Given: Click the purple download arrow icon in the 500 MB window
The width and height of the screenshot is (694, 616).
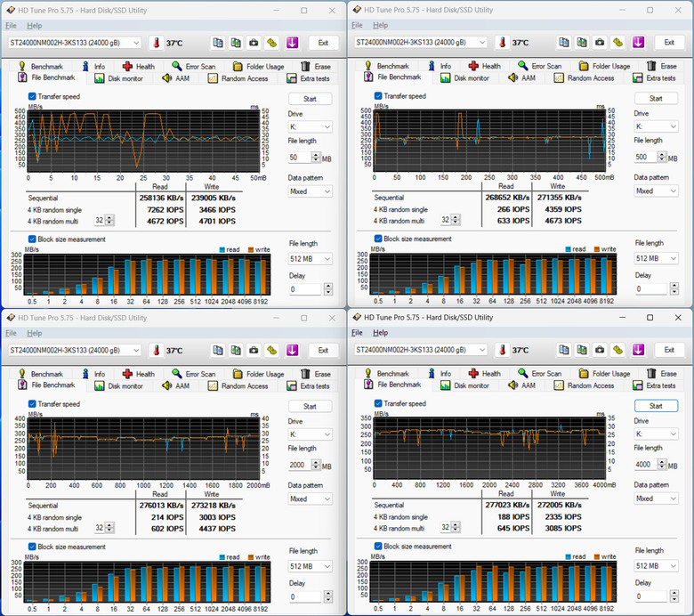Looking at the screenshot, I should point(638,42).
